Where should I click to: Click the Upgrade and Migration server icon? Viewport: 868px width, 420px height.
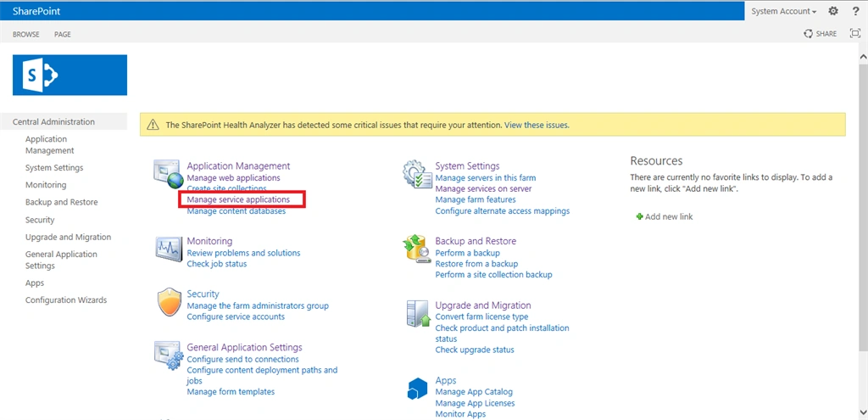(419, 314)
